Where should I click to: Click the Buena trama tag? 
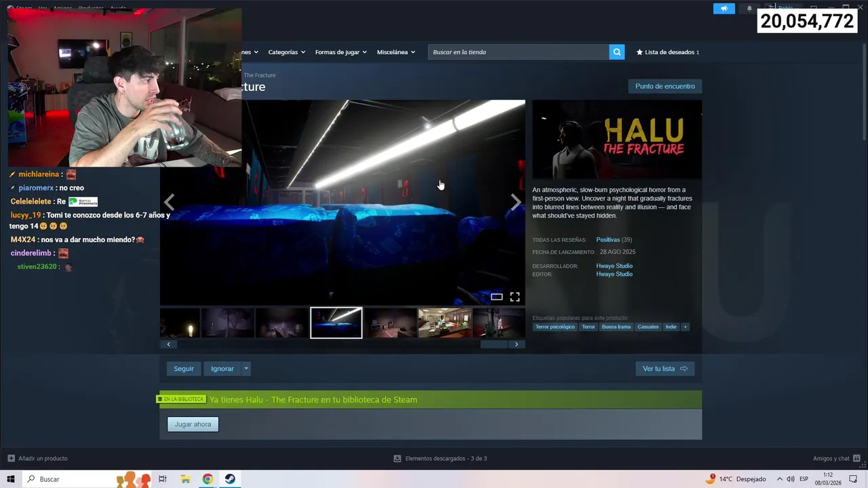[x=616, y=327]
